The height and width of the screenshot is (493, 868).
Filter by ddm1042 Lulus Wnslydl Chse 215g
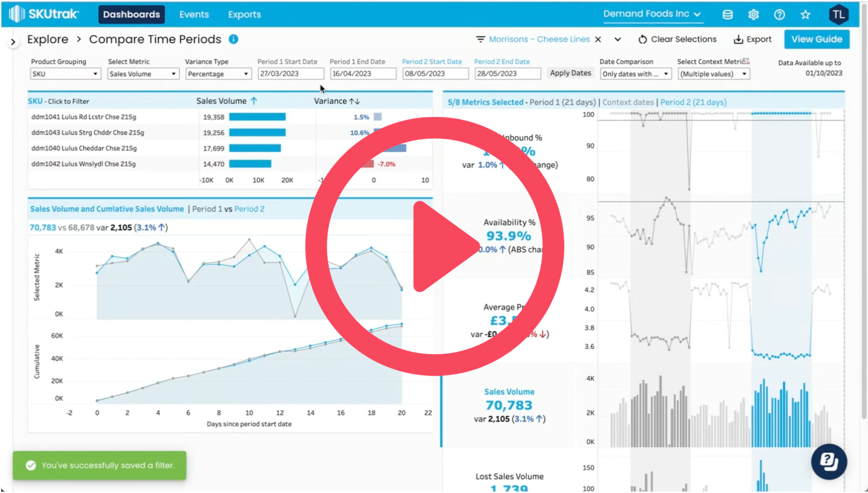coord(83,164)
